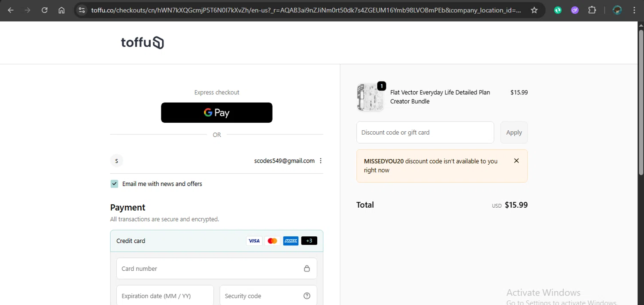Screen dimensions: 644x305
Task: View site information icon in address bar
Action: click(x=82, y=10)
